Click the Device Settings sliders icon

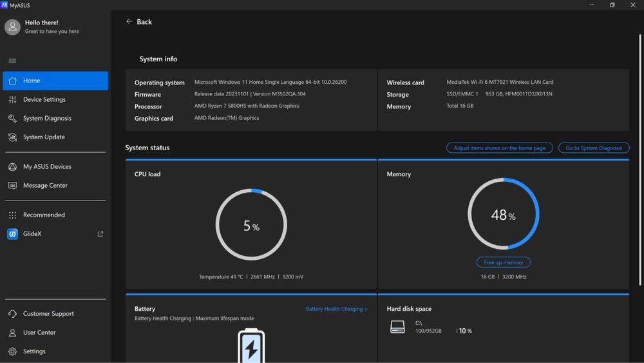point(12,99)
